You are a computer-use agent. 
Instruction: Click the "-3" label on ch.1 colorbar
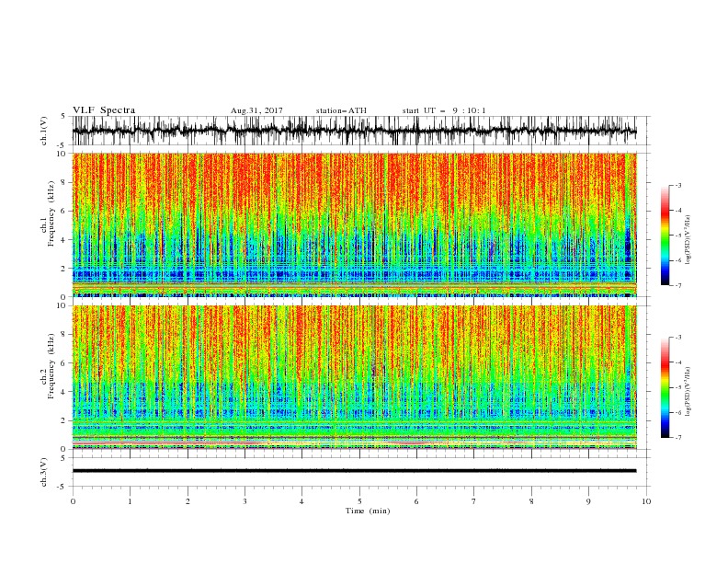(678, 185)
